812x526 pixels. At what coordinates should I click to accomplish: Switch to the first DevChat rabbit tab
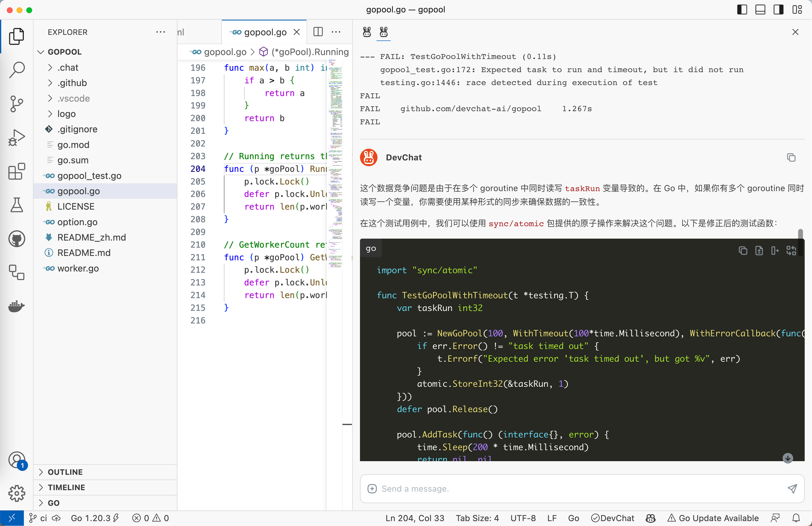(x=367, y=32)
